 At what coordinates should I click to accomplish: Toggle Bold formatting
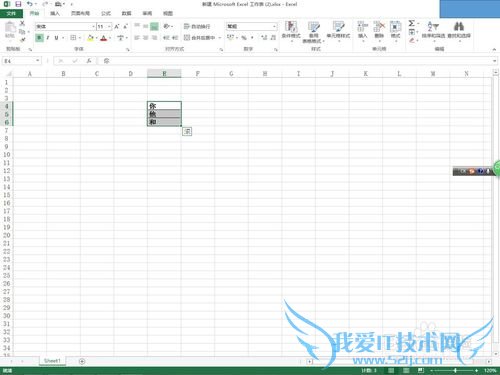[x=39, y=38]
